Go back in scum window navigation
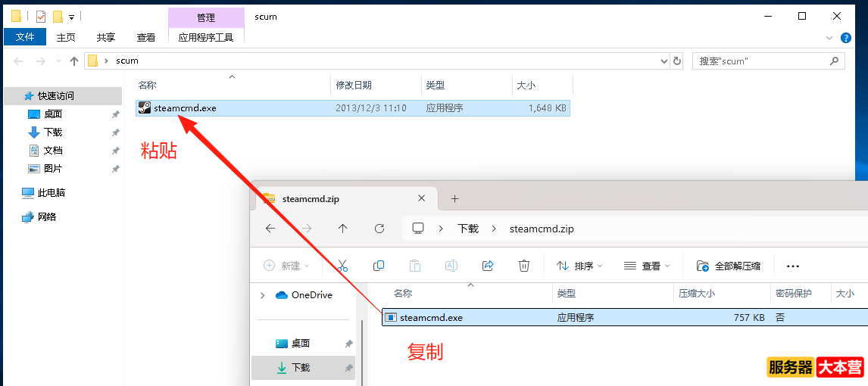Image resolution: width=868 pixels, height=386 pixels. coord(18,61)
